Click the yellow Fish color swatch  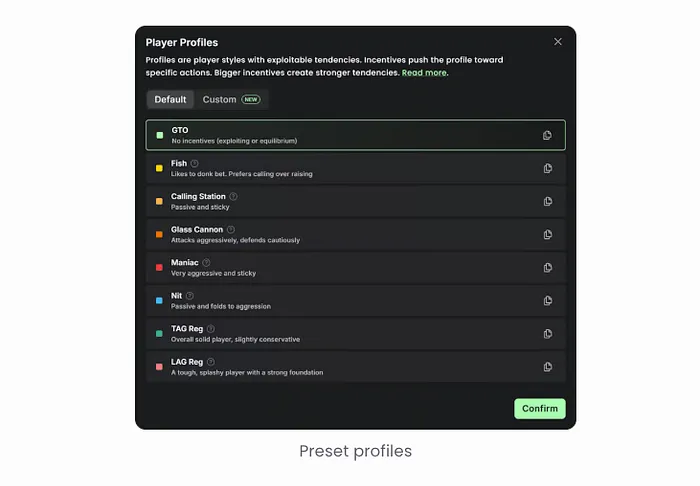159,168
